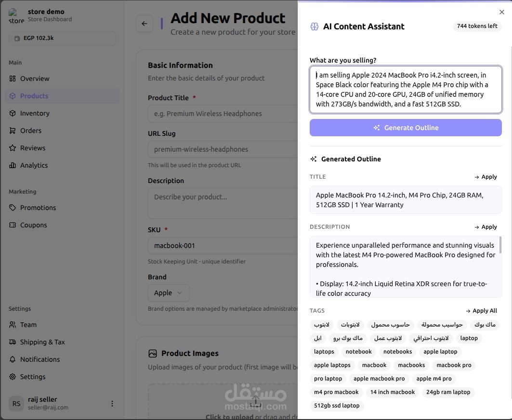Click the Orders cart icon

[x=13, y=131]
